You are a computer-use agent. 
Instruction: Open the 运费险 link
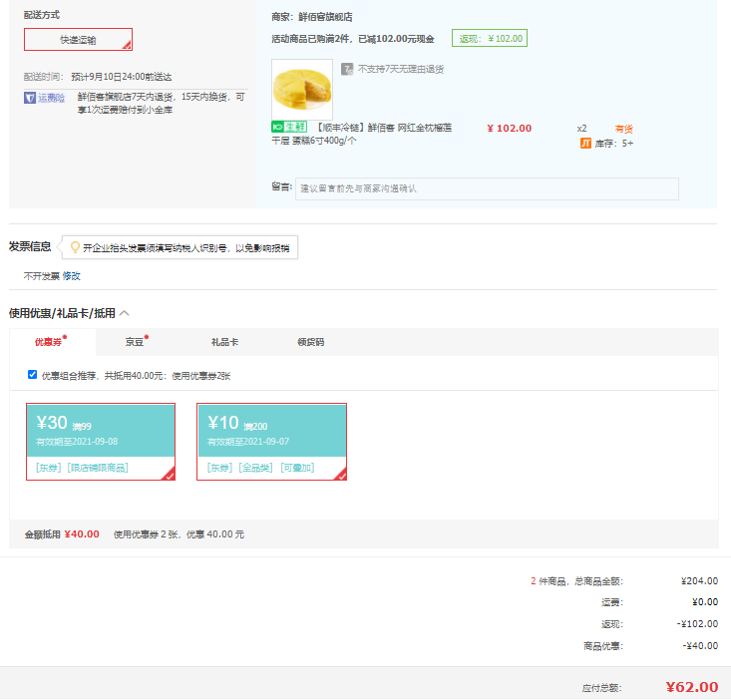(x=51, y=98)
